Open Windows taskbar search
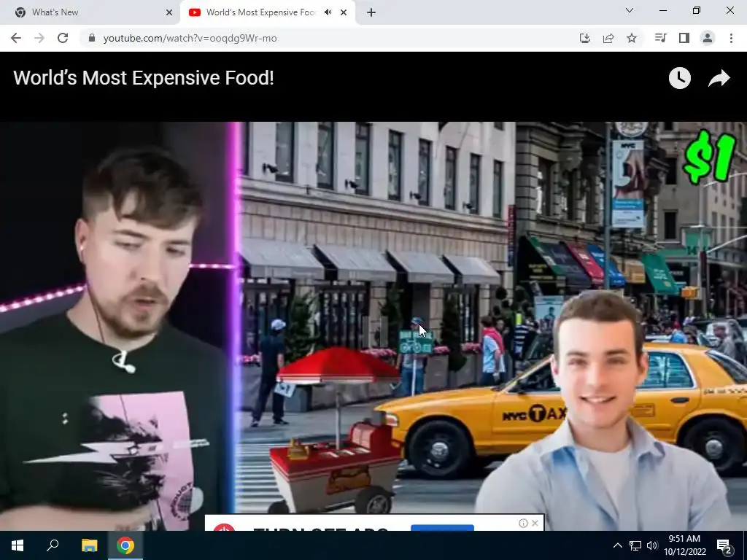747x560 pixels. [53, 545]
